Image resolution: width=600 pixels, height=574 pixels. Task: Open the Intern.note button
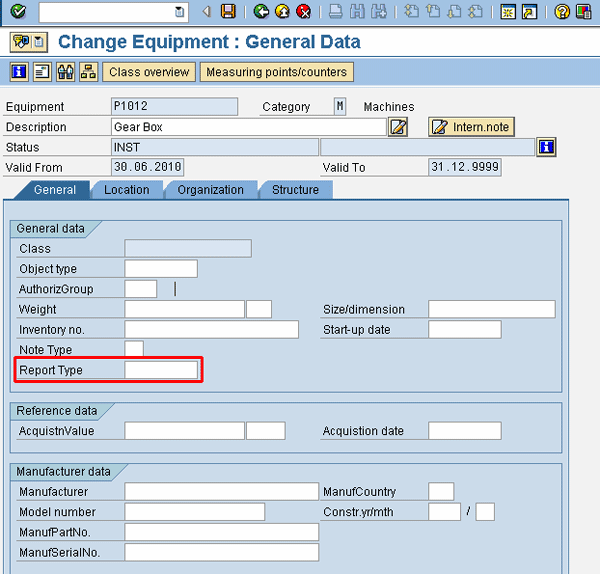(471, 127)
